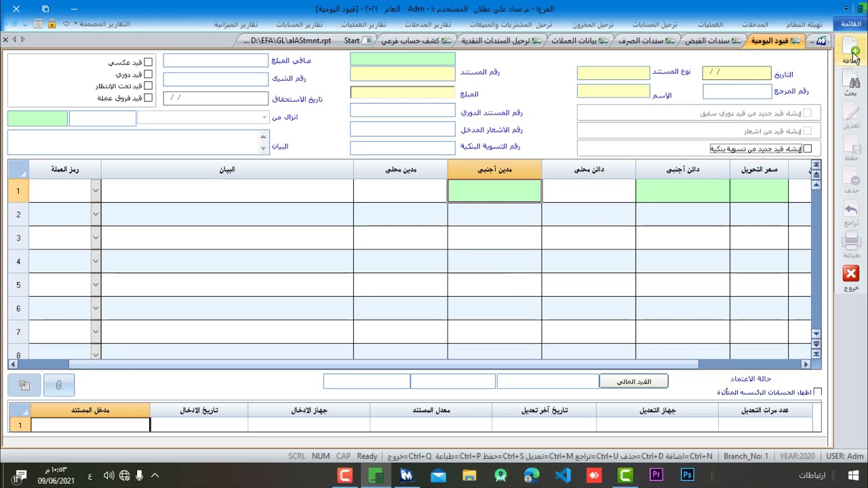This screenshot has width=868, height=488.
Task: Click the مدخل المستند column header
Action: 90,410
